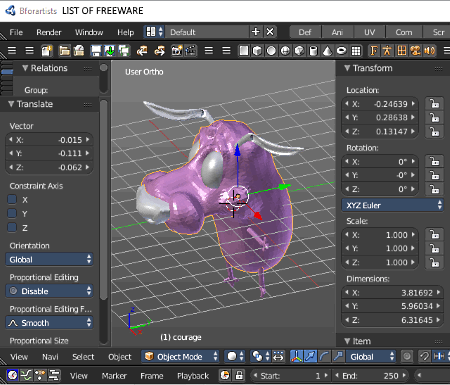Click the delete screen layout X button
This screenshot has width=450, height=385.
(x=270, y=32)
